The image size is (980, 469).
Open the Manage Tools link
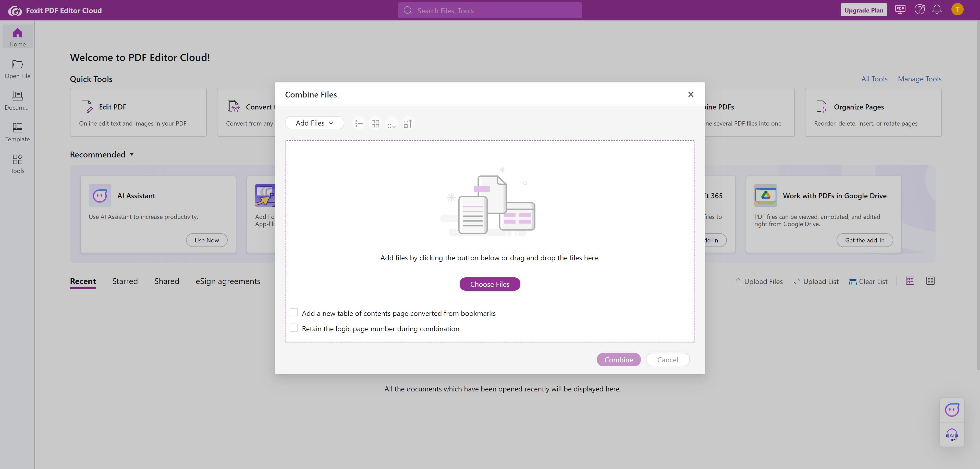tap(920, 79)
